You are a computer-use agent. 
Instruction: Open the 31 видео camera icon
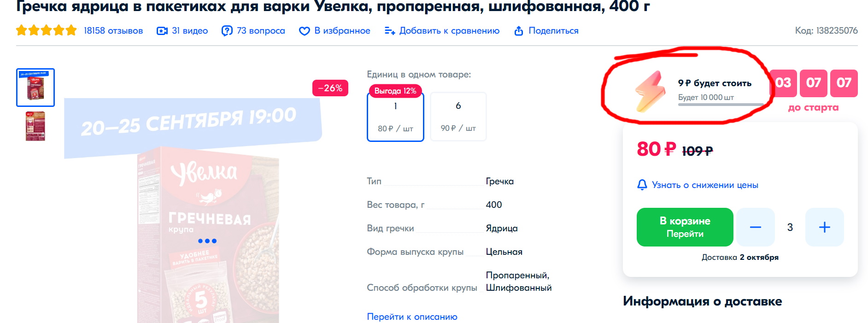pyautogui.click(x=162, y=31)
